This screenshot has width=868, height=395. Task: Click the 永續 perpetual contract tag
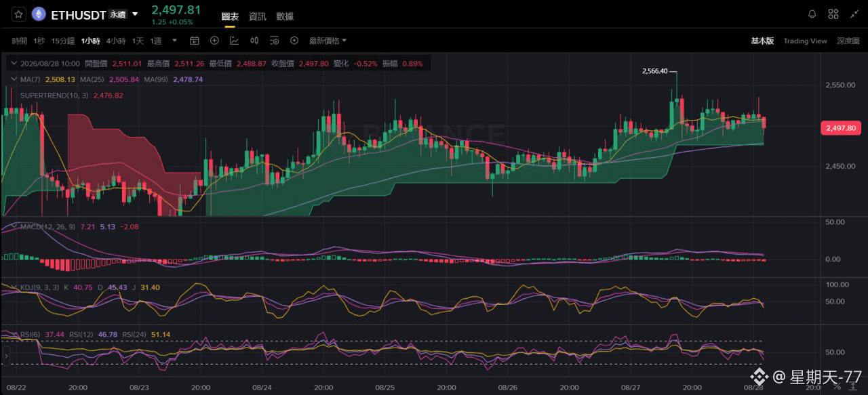tap(118, 14)
